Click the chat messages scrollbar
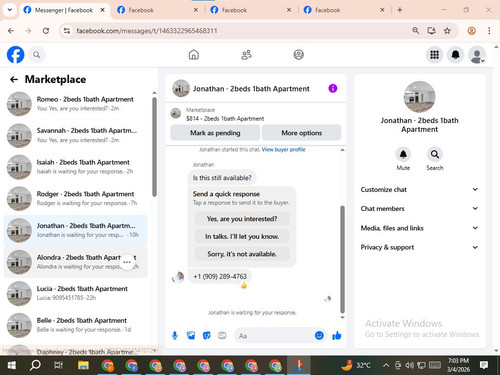Viewport: 500px width, 375px height. (x=342, y=259)
